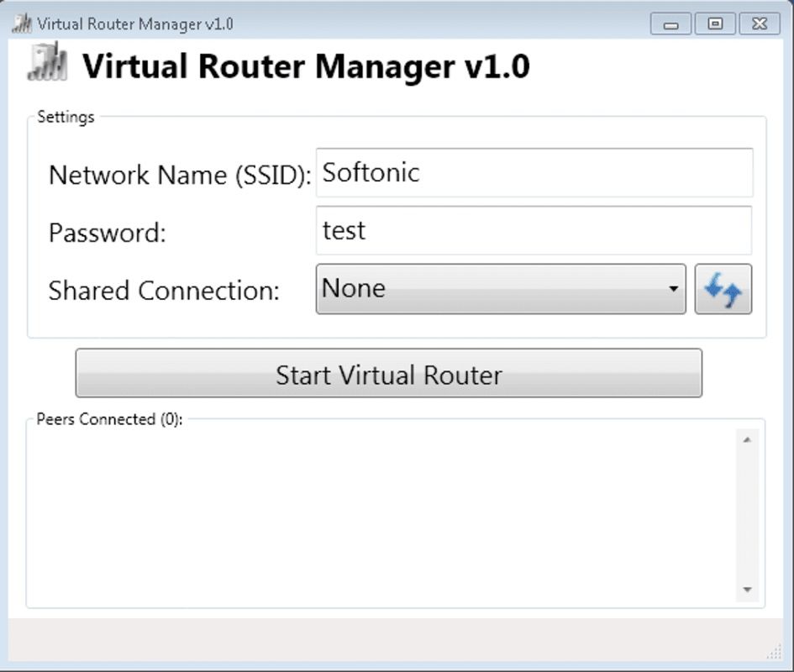This screenshot has width=794, height=672.
Task: Click the Virtual Router logo beside the heading
Action: click(x=47, y=64)
